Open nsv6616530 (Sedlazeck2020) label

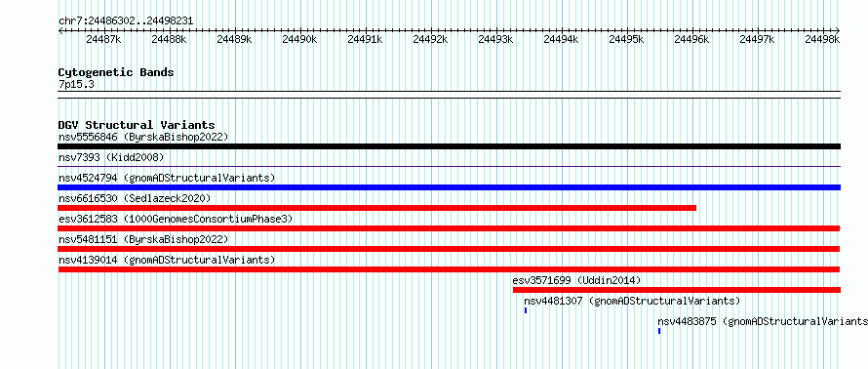(135, 198)
